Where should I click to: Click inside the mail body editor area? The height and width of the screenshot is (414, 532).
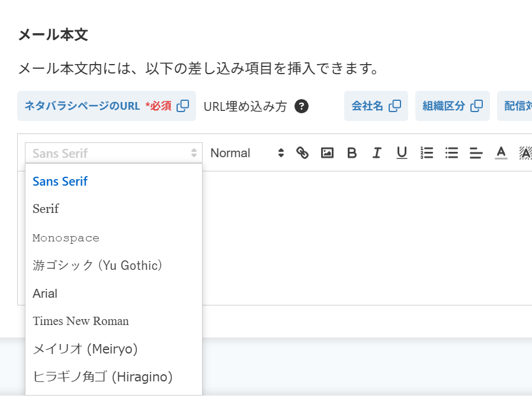tap(367, 238)
